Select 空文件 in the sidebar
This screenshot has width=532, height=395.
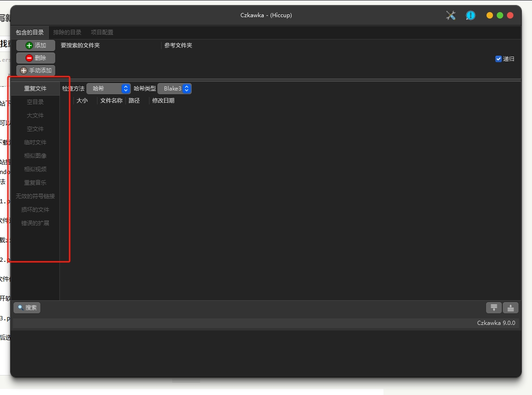click(x=35, y=129)
